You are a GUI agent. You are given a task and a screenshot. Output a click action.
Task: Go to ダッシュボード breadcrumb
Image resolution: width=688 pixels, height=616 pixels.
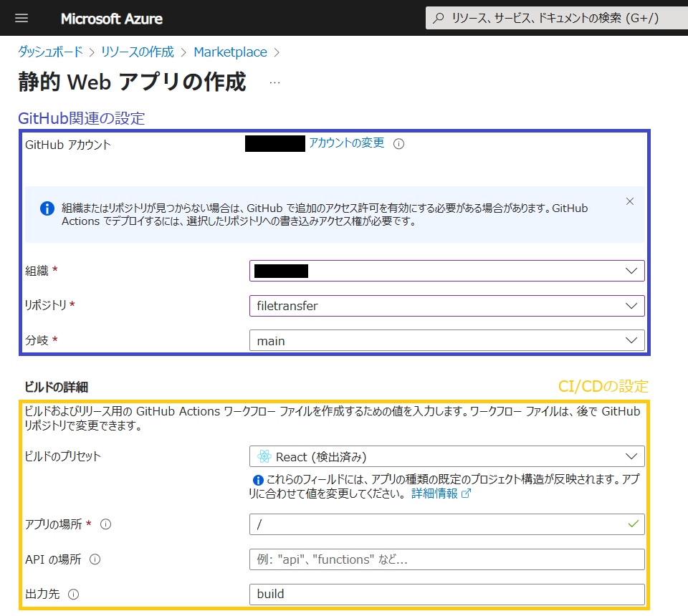(x=50, y=52)
